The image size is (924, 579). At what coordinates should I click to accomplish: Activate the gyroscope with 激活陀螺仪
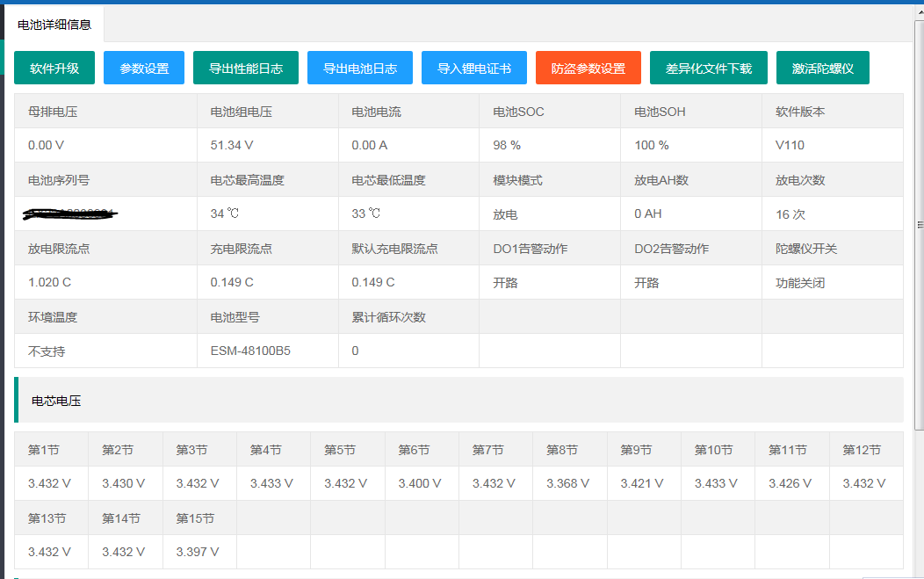822,67
